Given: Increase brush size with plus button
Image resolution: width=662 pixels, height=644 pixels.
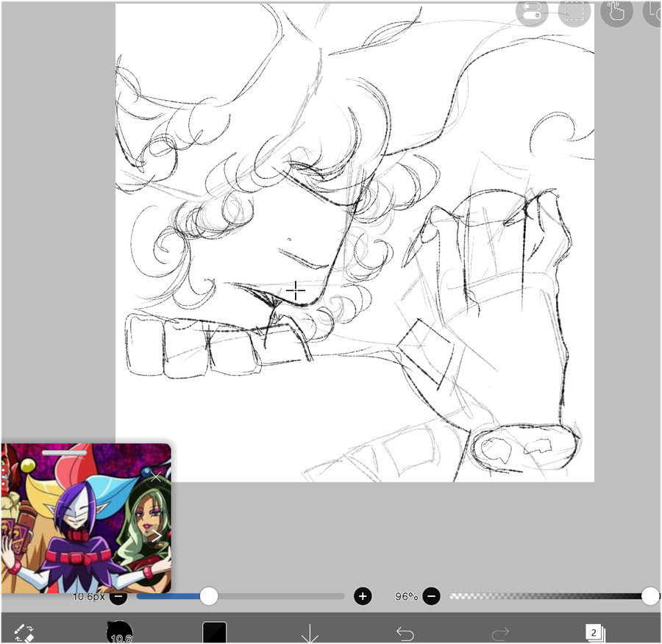Looking at the screenshot, I should pyautogui.click(x=363, y=596).
